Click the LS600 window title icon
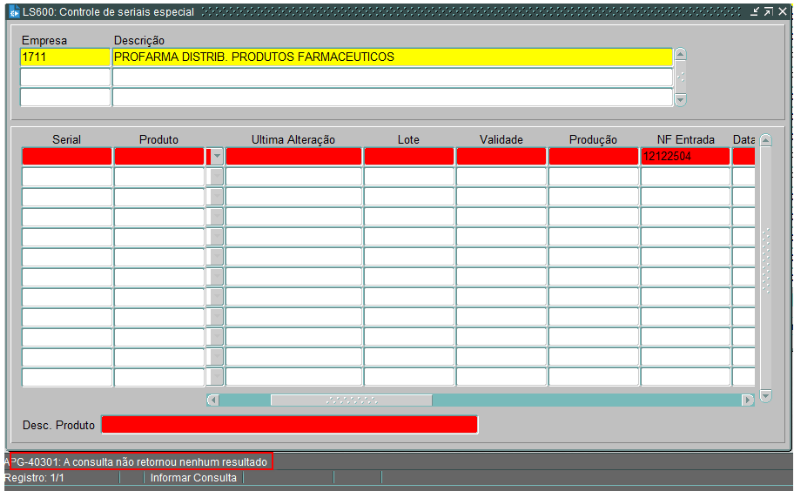This screenshot has width=796, height=491. [14, 12]
